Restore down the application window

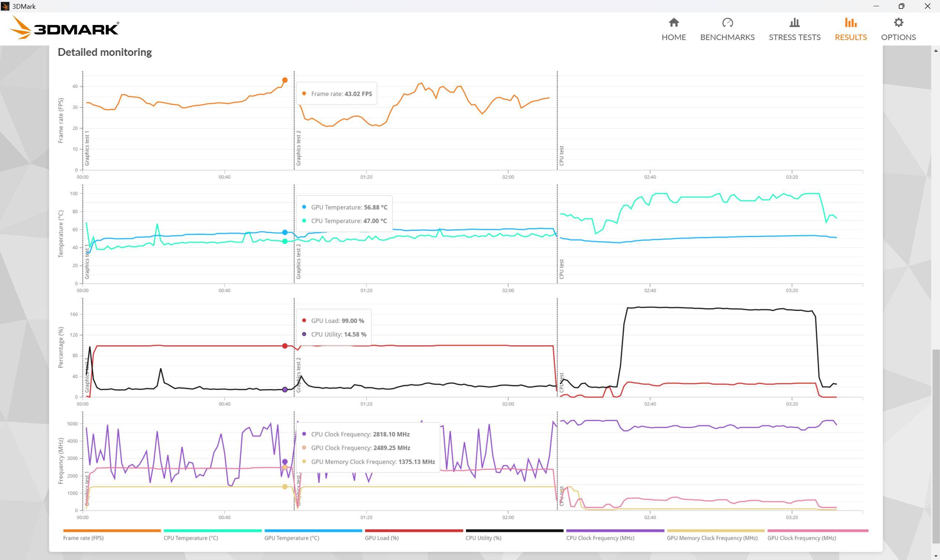pyautogui.click(x=901, y=6)
